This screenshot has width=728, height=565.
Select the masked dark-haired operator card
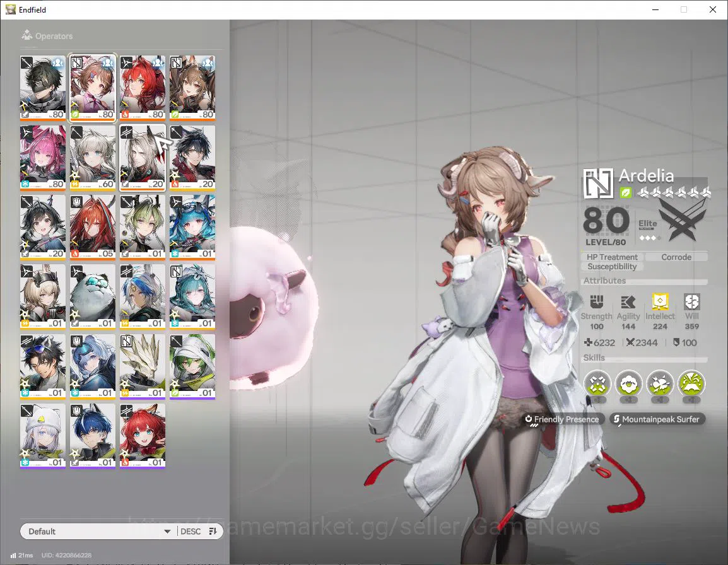click(43, 88)
